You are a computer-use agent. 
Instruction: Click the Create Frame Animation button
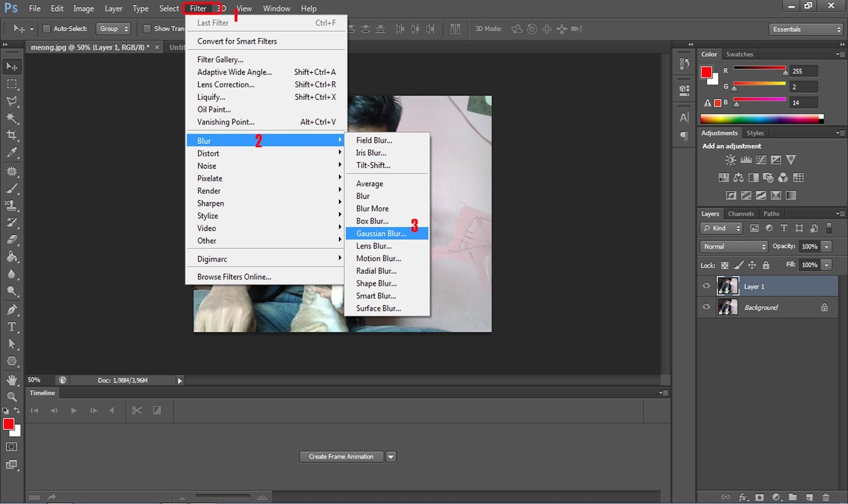point(341,456)
